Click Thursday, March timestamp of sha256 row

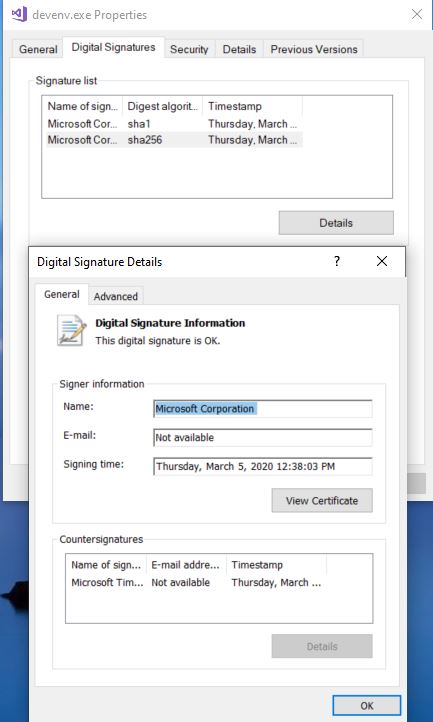(252, 140)
